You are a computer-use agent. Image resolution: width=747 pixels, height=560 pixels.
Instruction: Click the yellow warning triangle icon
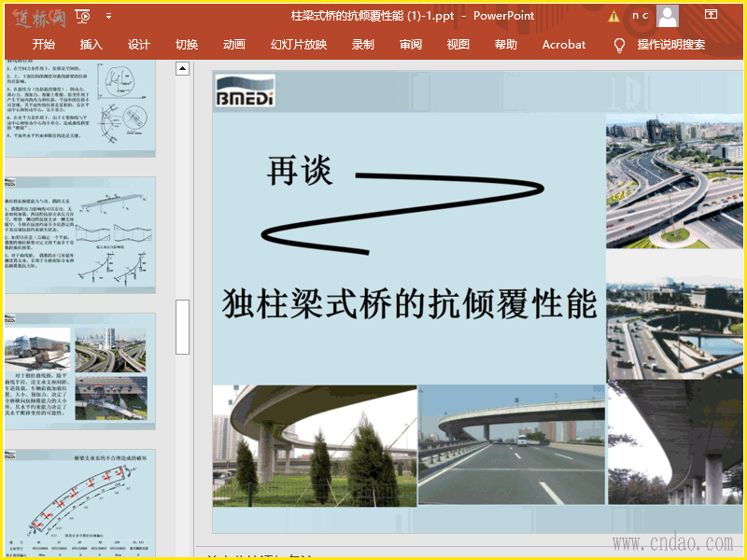pyautogui.click(x=613, y=16)
